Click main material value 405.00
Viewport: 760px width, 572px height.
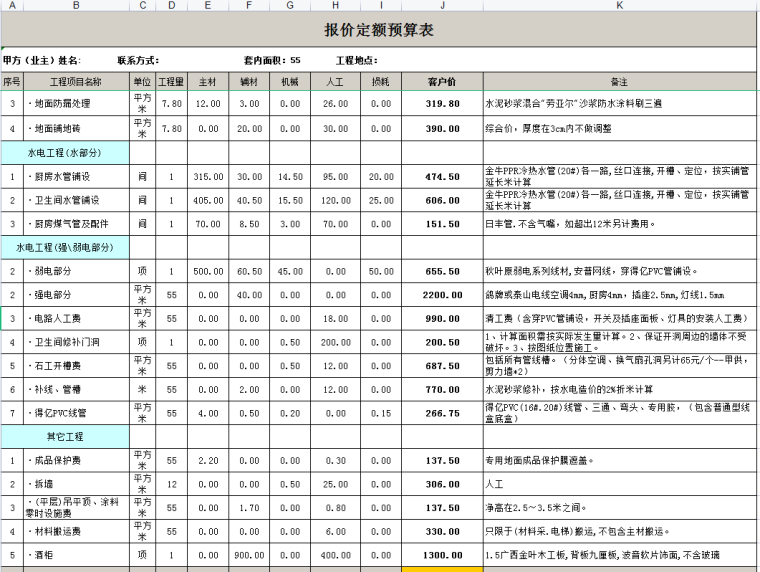tap(208, 200)
